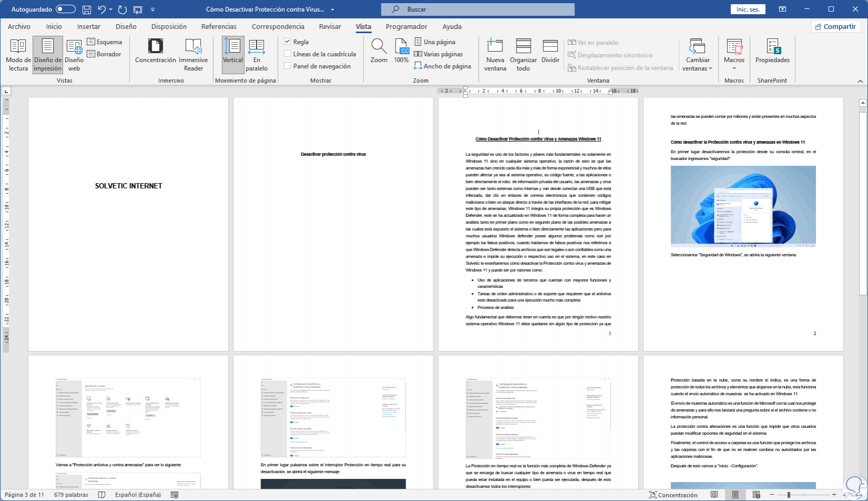Click the "679 palabras" word count
This screenshot has height=501, width=868.
point(71,495)
